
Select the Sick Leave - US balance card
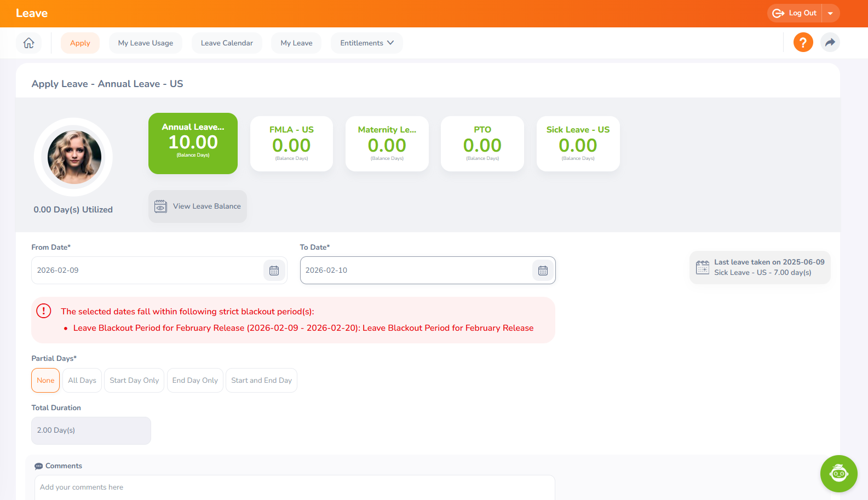click(x=578, y=143)
